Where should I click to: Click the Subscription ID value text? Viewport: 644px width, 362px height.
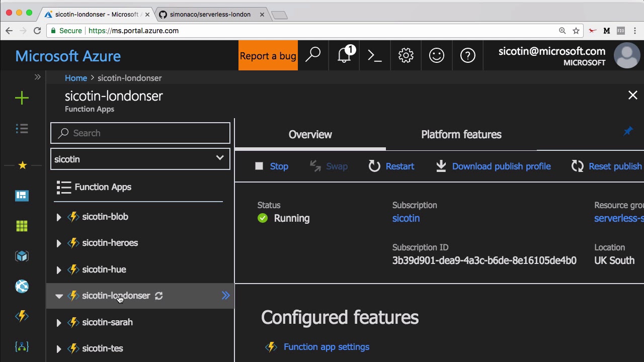coord(485,260)
